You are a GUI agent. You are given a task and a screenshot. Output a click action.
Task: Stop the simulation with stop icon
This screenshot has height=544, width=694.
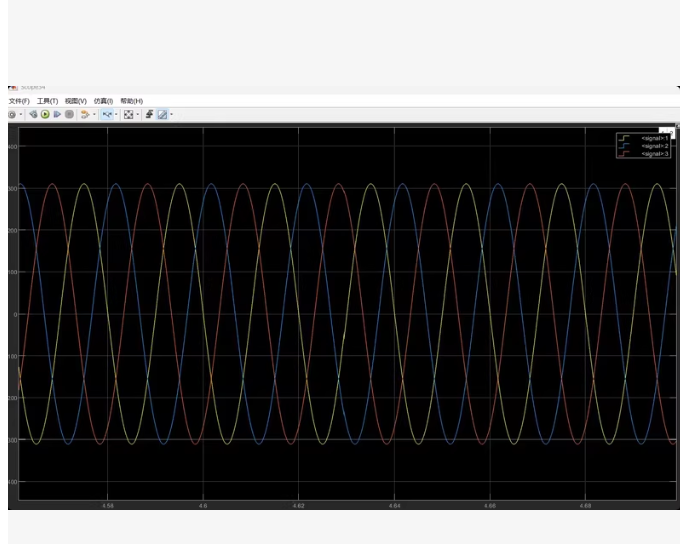(69, 115)
